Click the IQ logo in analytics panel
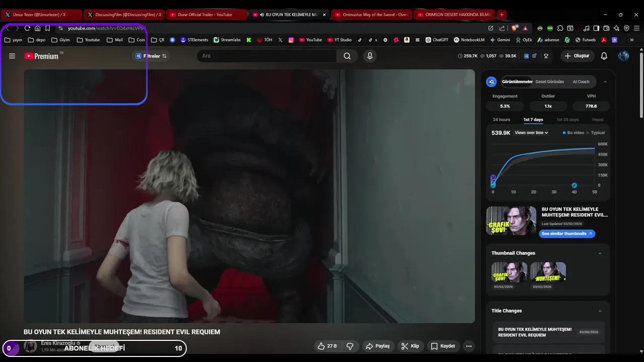The width and height of the screenshot is (644, 362). point(492,81)
